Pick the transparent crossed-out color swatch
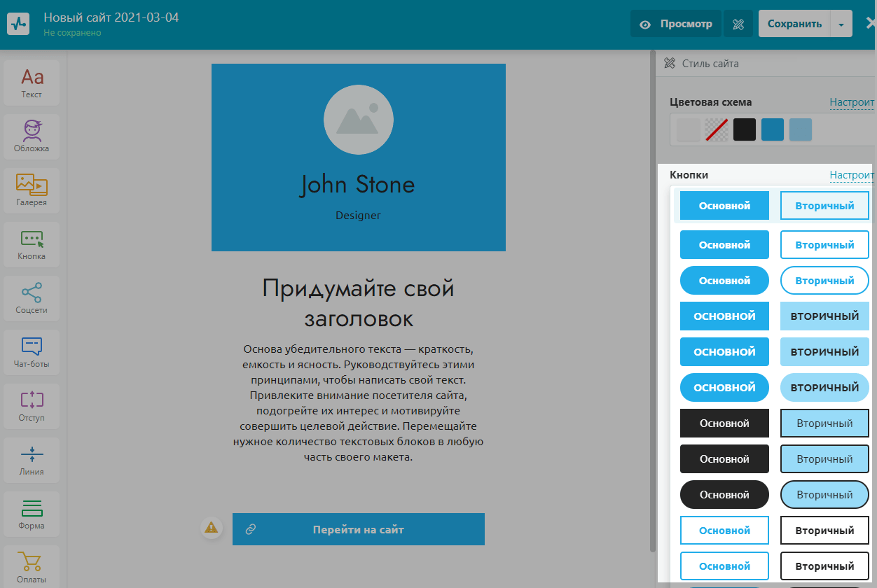Viewport: 877px width, 588px height. point(717,129)
